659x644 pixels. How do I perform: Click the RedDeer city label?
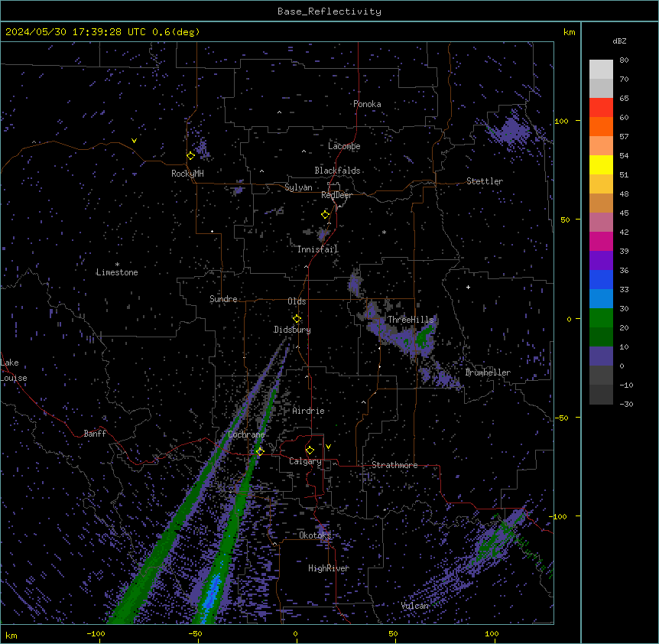point(336,195)
